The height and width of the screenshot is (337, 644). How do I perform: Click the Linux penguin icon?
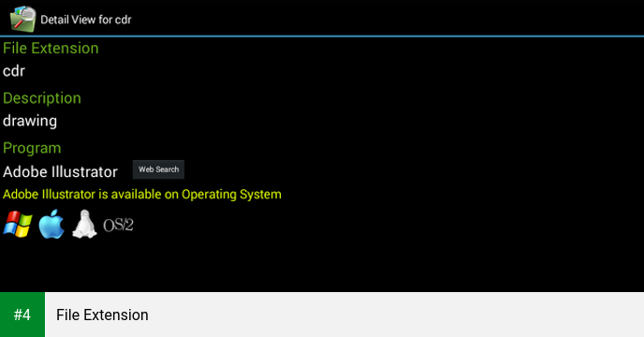click(x=84, y=224)
